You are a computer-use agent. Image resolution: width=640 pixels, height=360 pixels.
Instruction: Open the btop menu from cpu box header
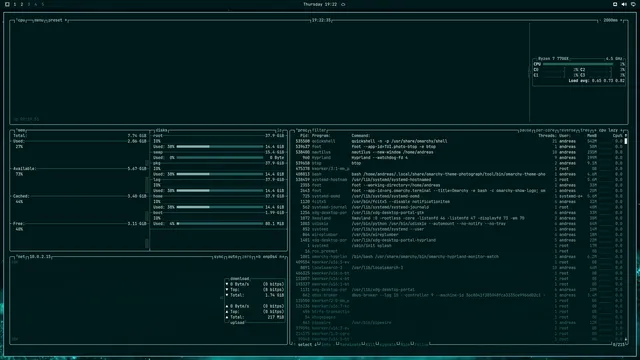tap(38, 20)
